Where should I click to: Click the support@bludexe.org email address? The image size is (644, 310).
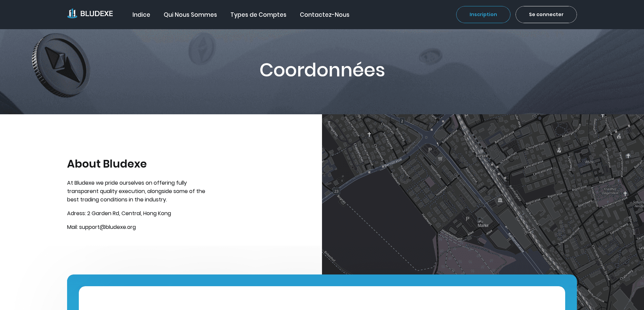(x=107, y=227)
